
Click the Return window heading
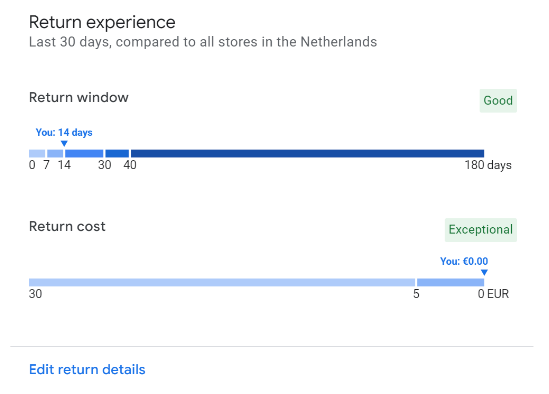tap(79, 97)
